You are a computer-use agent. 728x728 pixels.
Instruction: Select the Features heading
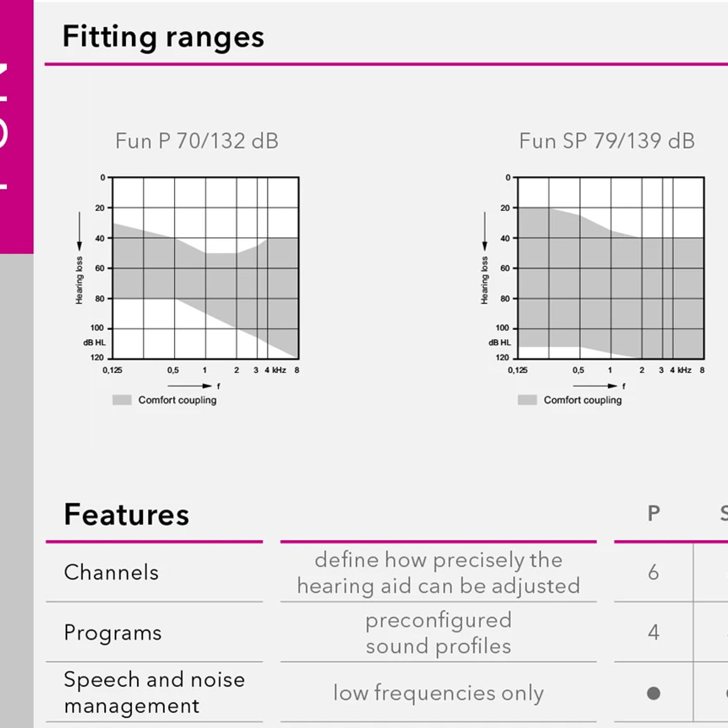point(126,514)
